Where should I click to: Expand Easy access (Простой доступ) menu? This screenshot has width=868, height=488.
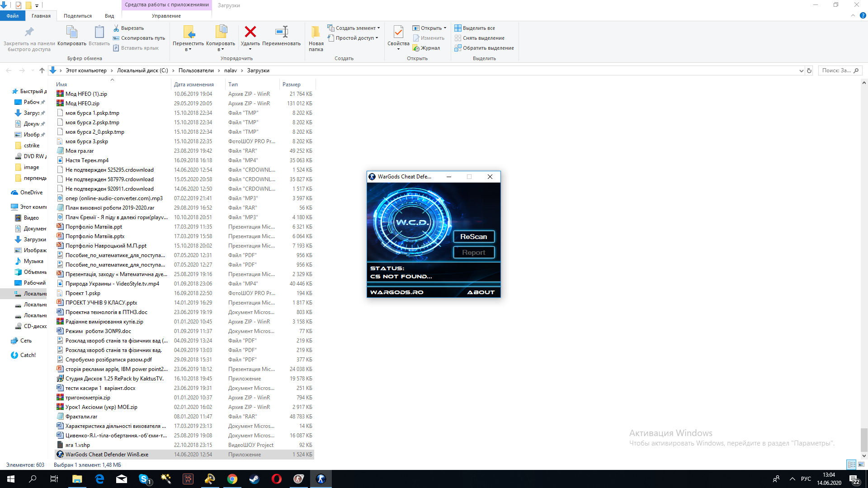pos(353,38)
